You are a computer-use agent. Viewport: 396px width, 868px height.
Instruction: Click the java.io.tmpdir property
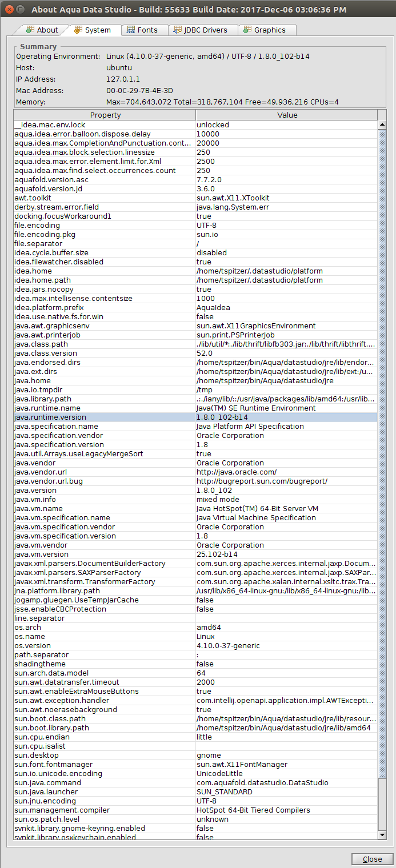(x=195, y=389)
